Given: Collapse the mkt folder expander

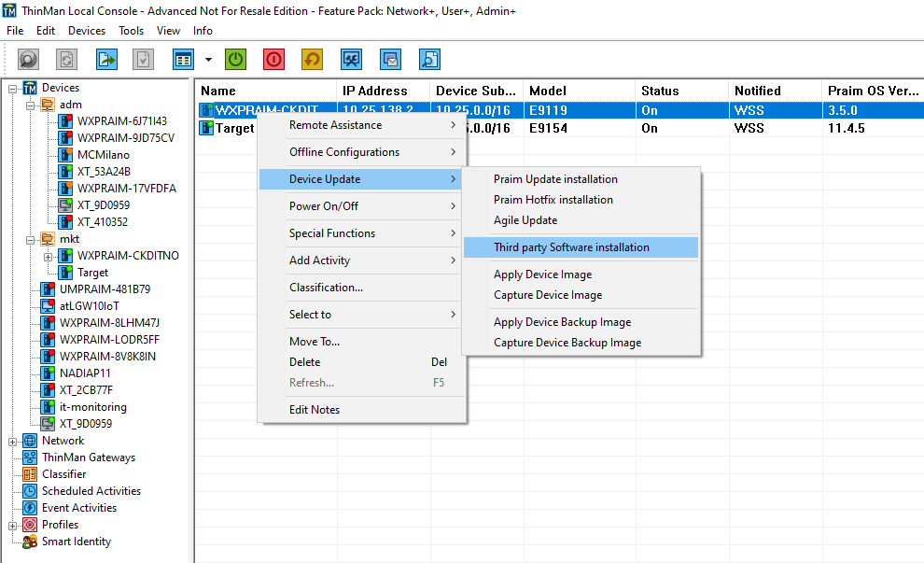Looking at the screenshot, I should click(x=30, y=241).
